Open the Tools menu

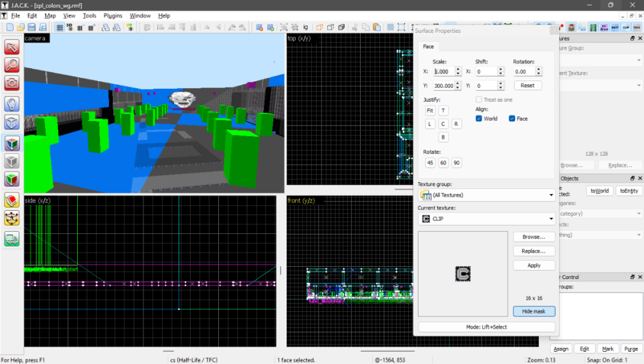(x=90, y=15)
